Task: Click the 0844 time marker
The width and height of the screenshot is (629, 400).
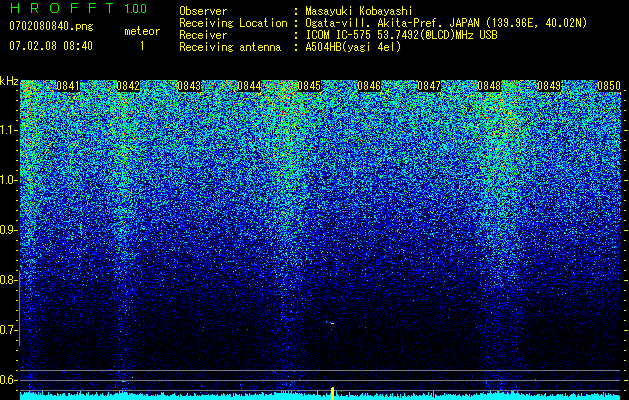Action: pos(249,86)
